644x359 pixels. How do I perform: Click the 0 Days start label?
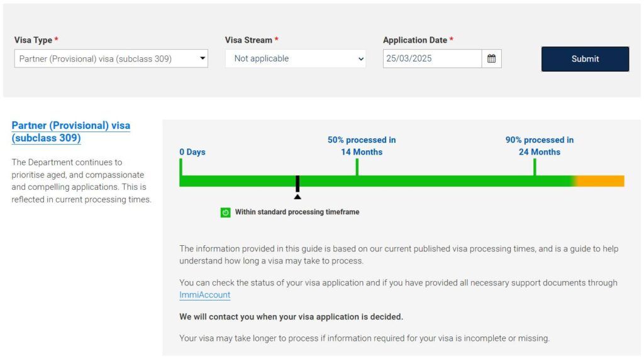(x=192, y=152)
